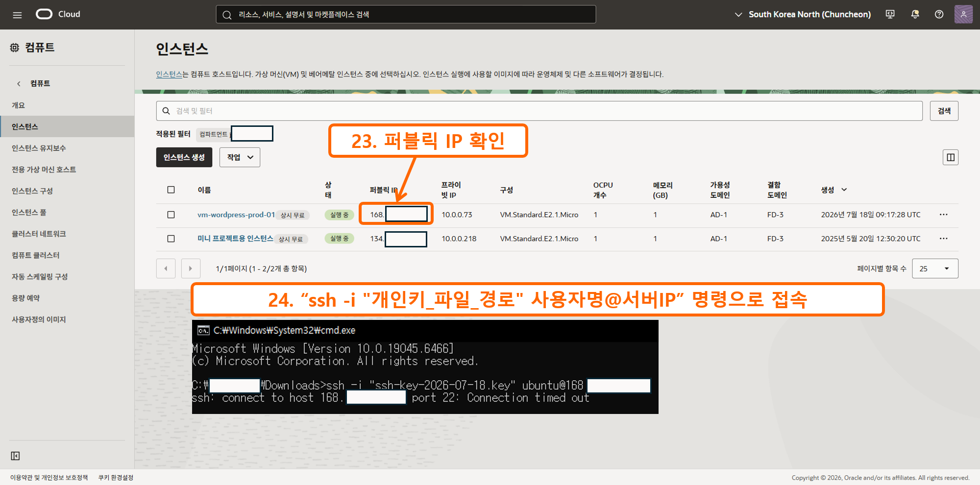Open 인스턴스 구성 in the sidebar
Viewport: 980px width, 485px height.
tap(32, 191)
